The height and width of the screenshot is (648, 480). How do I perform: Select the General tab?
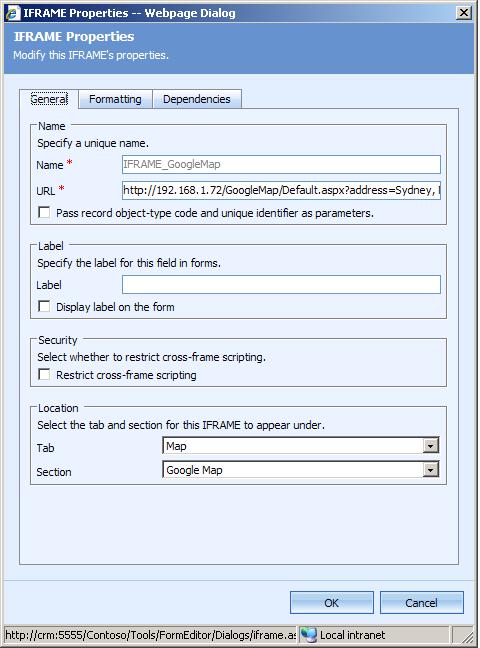[49, 99]
